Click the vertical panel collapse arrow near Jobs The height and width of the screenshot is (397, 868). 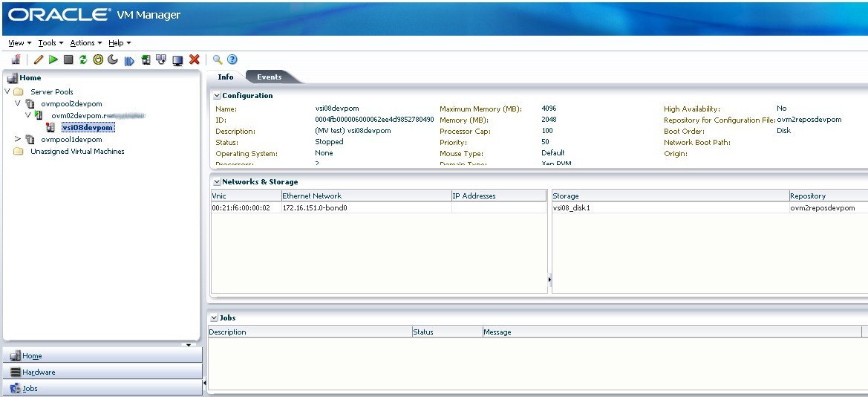coord(204,383)
